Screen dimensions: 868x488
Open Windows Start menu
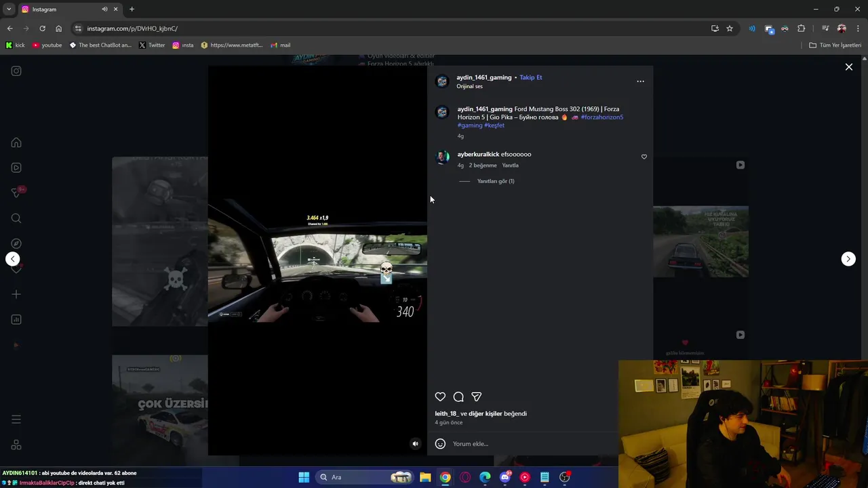point(304,477)
